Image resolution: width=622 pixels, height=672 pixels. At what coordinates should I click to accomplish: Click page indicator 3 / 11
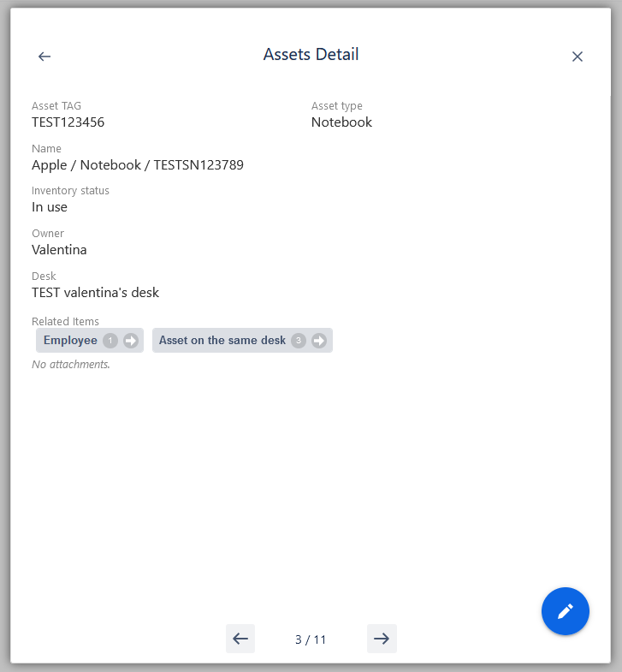(x=311, y=639)
